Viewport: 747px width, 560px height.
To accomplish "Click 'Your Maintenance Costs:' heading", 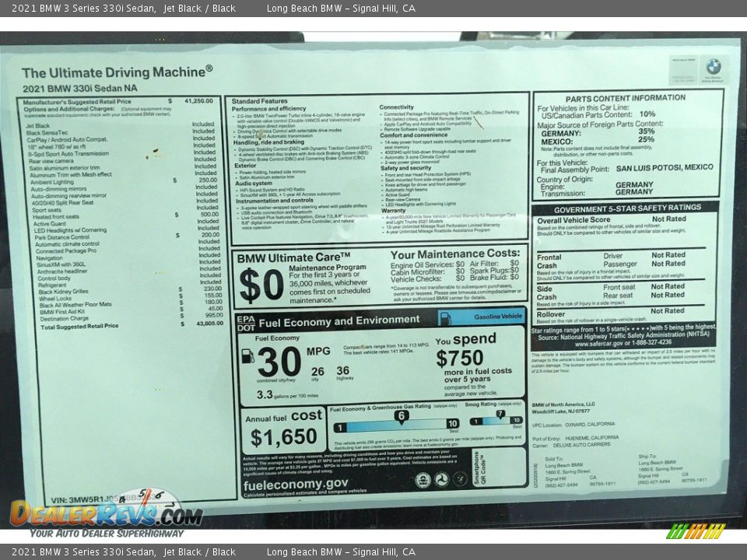I will [x=455, y=254].
